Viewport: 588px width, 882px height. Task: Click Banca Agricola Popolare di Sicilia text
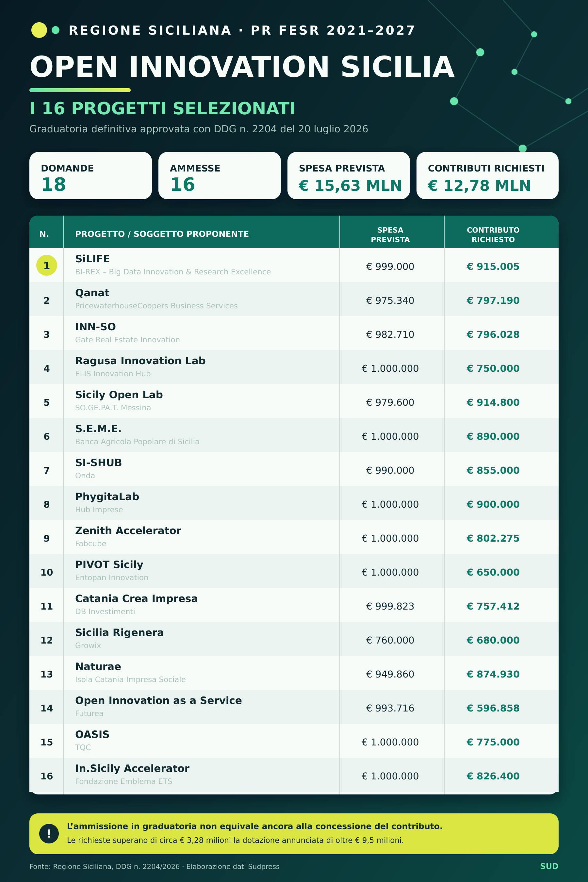click(137, 442)
